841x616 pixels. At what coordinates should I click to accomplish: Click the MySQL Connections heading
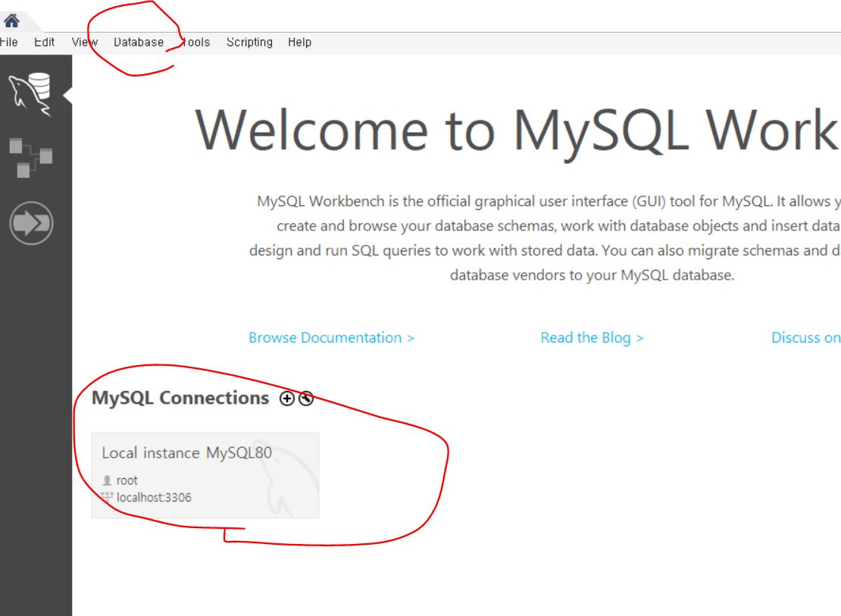[x=180, y=398]
